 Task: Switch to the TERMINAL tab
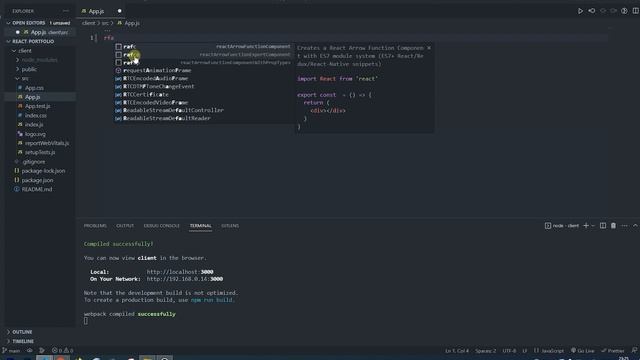point(200,226)
